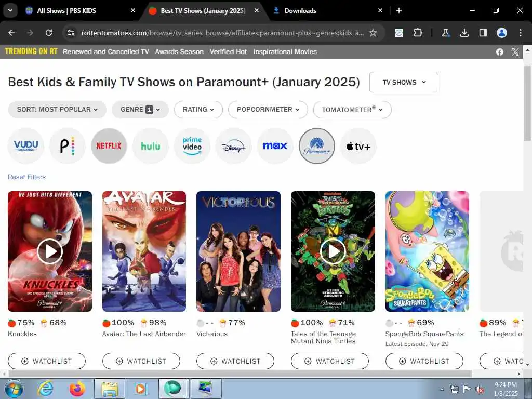Image resolution: width=532 pixels, height=399 pixels.
Task: Toggle the Max streaming filter
Action: pyautogui.click(x=275, y=146)
